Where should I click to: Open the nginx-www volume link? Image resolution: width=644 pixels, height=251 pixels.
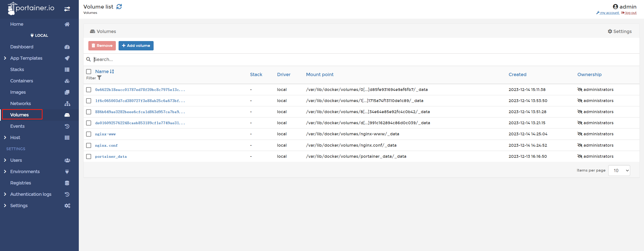(x=105, y=134)
